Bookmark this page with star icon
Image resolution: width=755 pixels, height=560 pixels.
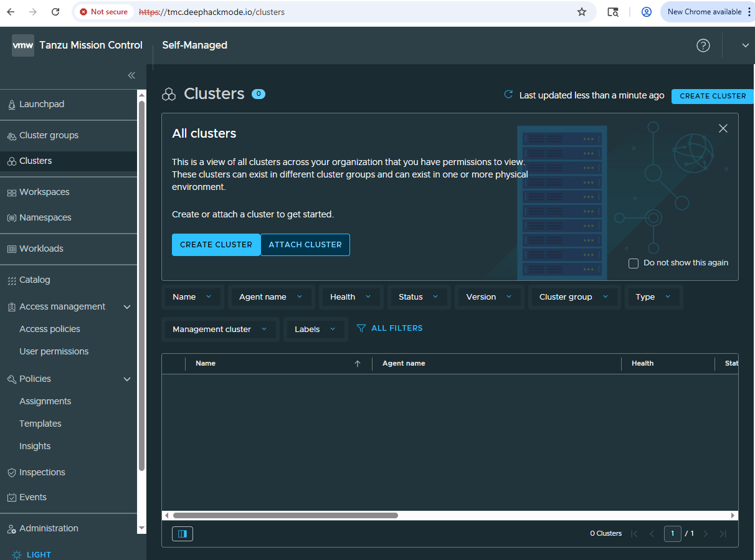(582, 12)
